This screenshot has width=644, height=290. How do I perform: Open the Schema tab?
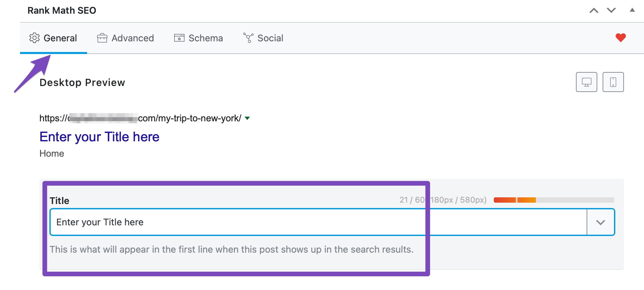coord(198,38)
